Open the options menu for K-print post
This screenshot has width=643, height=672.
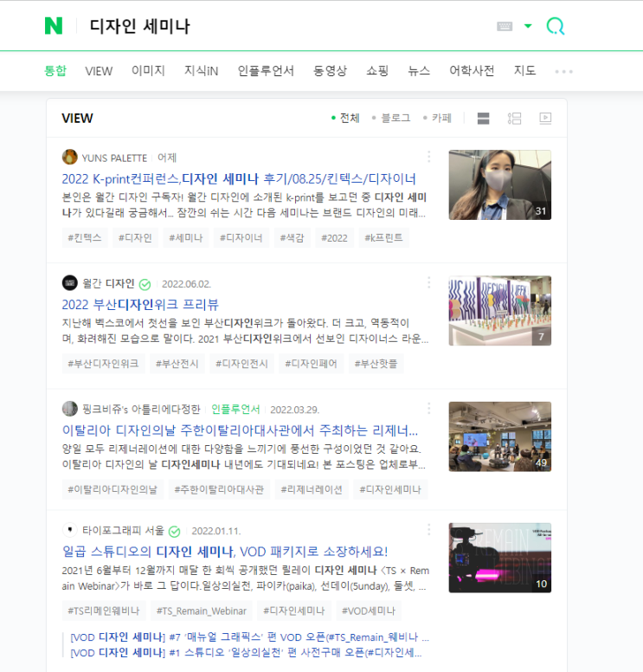(428, 157)
